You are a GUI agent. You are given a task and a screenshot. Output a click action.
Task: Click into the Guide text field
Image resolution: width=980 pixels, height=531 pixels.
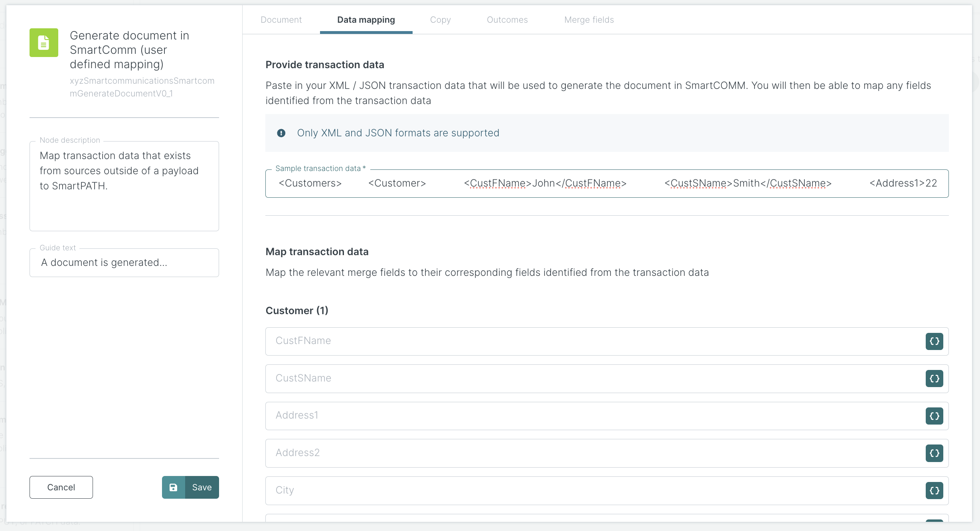coord(124,263)
